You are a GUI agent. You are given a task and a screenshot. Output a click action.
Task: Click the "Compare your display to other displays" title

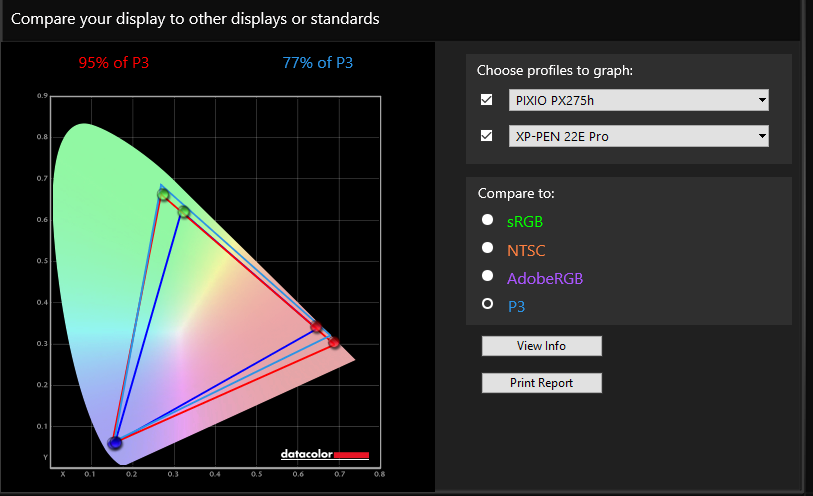coord(195,19)
